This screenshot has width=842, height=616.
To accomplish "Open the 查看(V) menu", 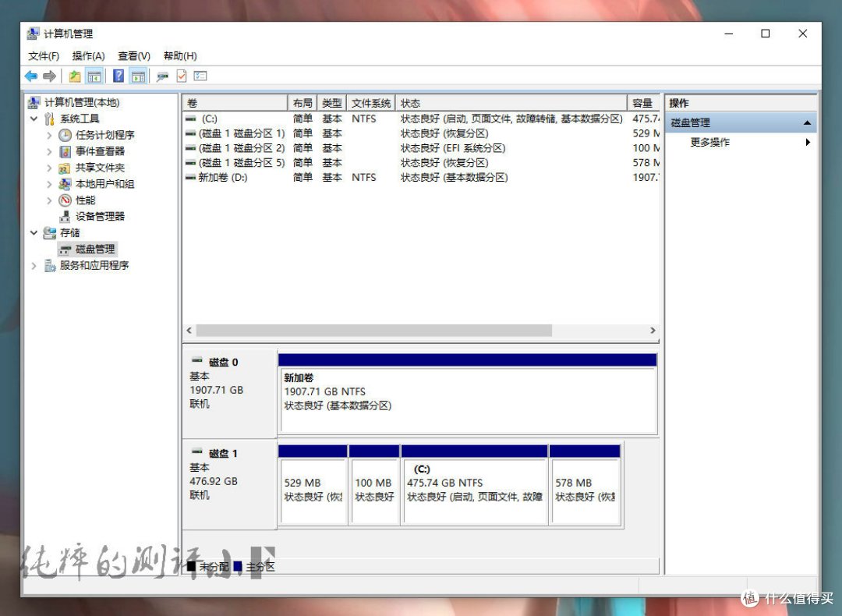I will 134,56.
